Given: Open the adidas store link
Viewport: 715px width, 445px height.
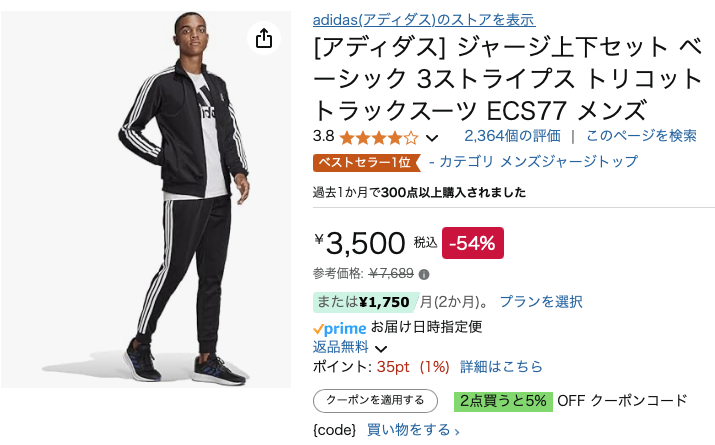Looking at the screenshot, I should 424,20.
